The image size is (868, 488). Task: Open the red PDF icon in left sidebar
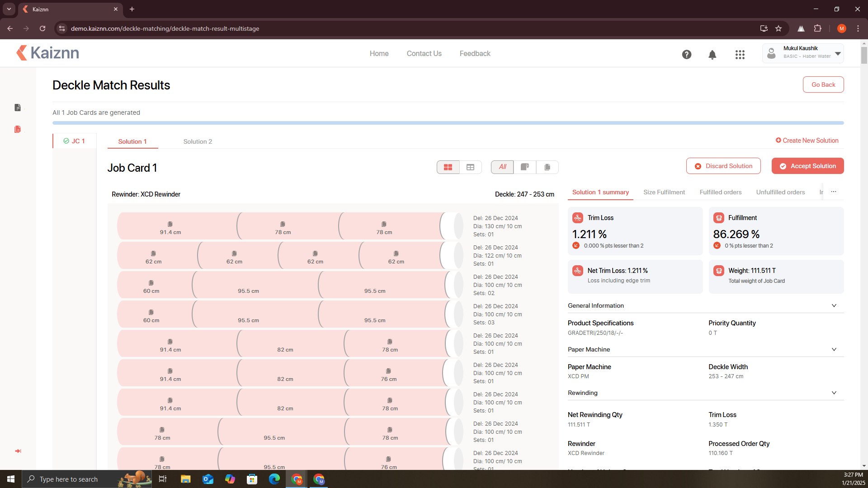point(18,129)
